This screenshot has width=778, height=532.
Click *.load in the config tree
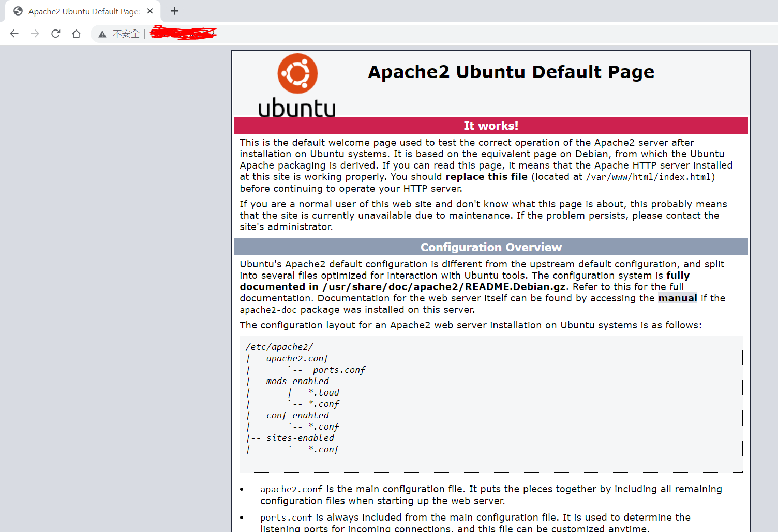pyautogui.click(x=324, y=393)
